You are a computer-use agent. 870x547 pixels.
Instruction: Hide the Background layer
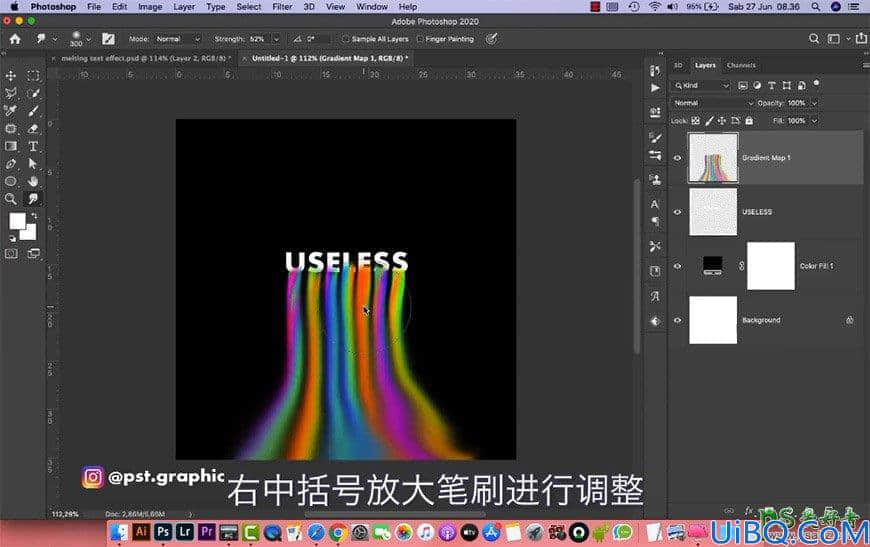[x=677, y=320]
